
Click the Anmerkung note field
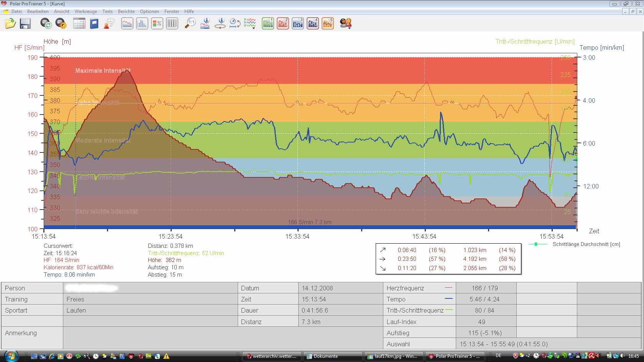222,338
